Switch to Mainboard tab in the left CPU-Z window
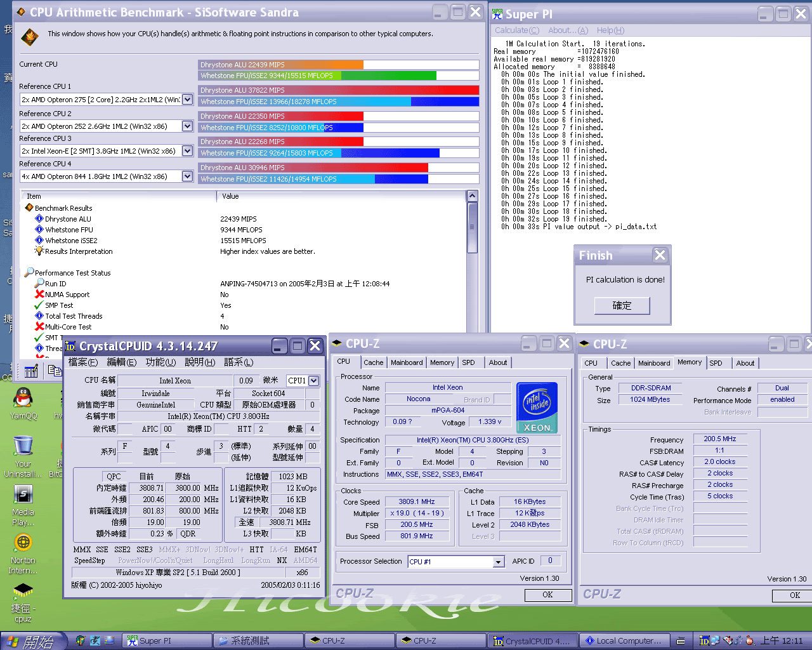The image size is (812, 650). coord(407,362)
